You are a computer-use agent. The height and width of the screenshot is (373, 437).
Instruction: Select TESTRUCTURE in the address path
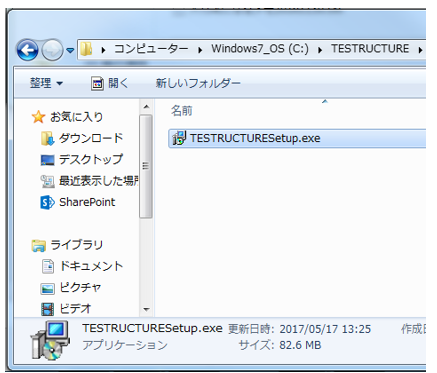pyautogui.click(x=370, y=49)
